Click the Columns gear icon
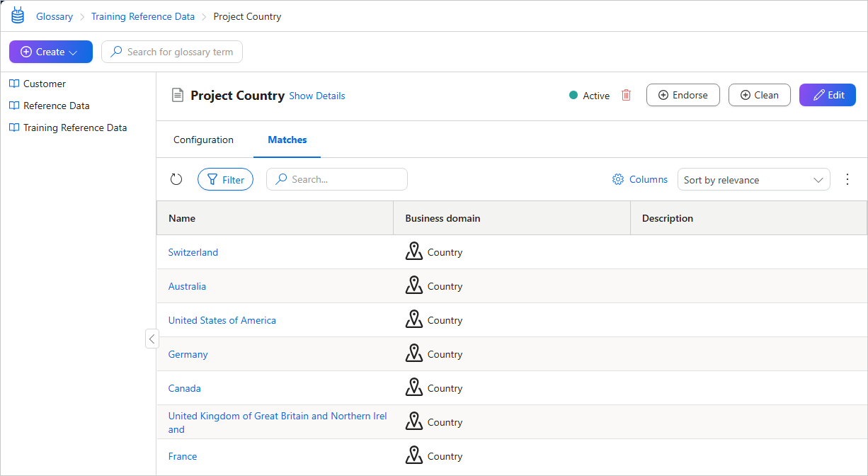868x476 pixels. pyautogui.click(x=618, y=179)
